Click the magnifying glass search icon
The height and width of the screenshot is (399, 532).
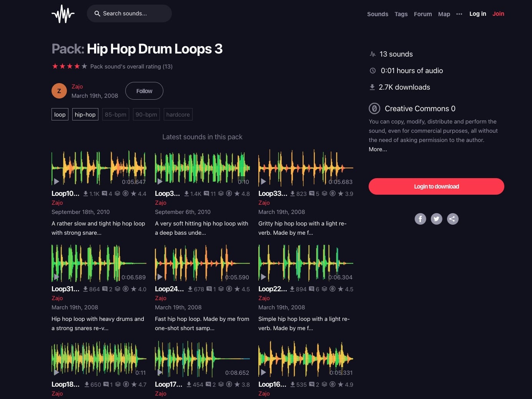point(98,13)
